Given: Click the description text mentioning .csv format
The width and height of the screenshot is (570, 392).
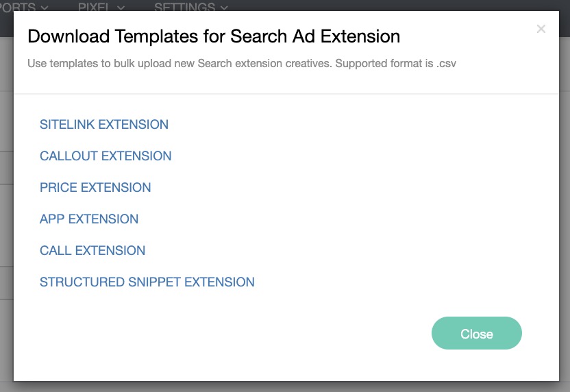Looking at the screenshot, I should coord(242,64).
